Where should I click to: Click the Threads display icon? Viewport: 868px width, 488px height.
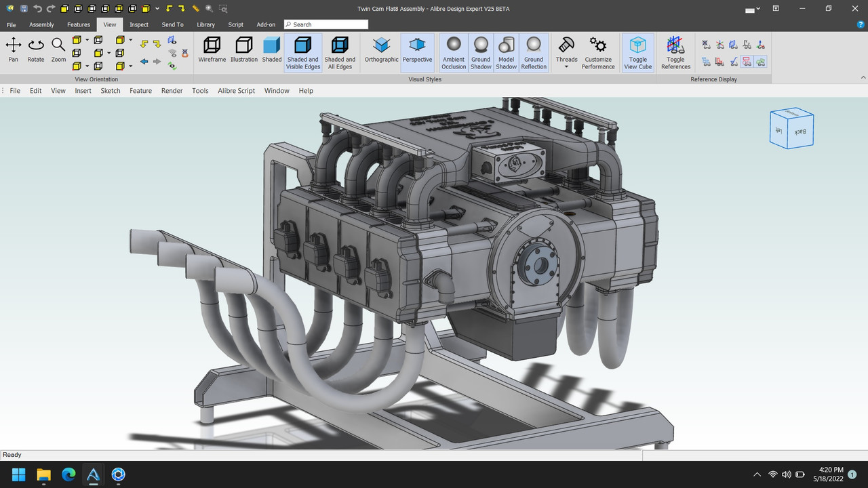[x=566, y=46]
